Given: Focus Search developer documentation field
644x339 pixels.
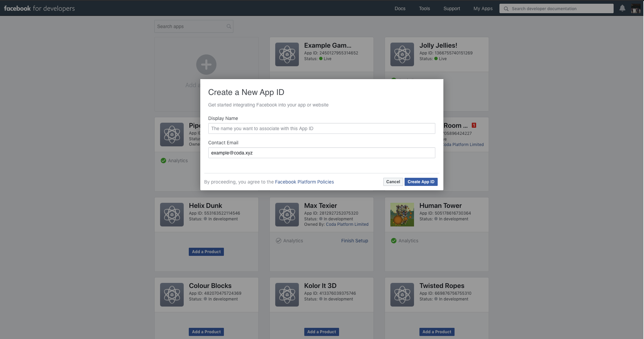Looking at the screenshot, I should click(x=556, y=8).
